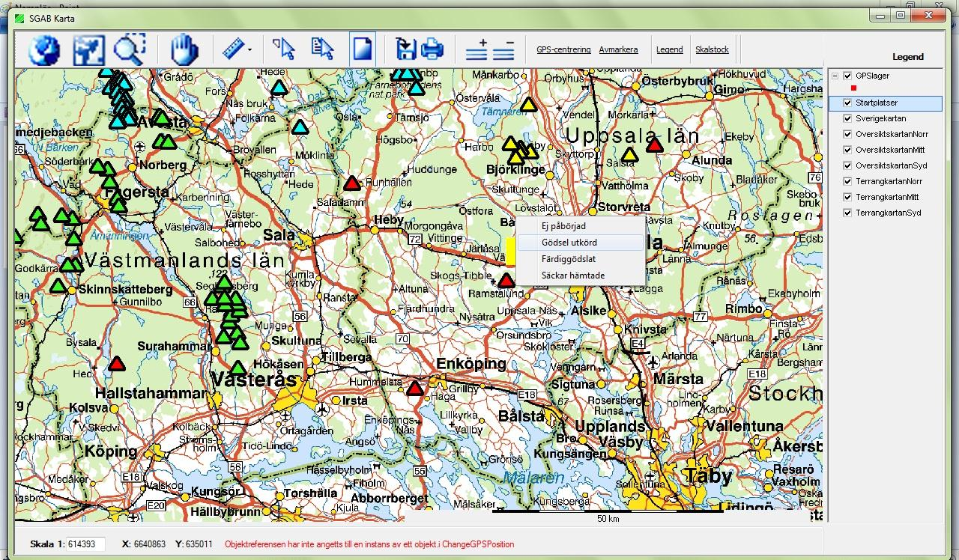Click the yellow triangle marker near Salsta
The image size is (959, 560).
tap(629, 155)
